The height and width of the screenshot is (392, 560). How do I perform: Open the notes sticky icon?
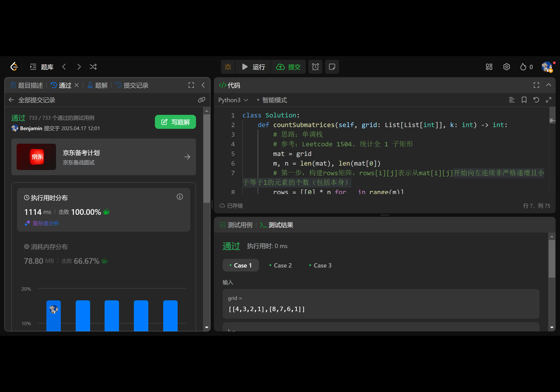coord(332,67)
